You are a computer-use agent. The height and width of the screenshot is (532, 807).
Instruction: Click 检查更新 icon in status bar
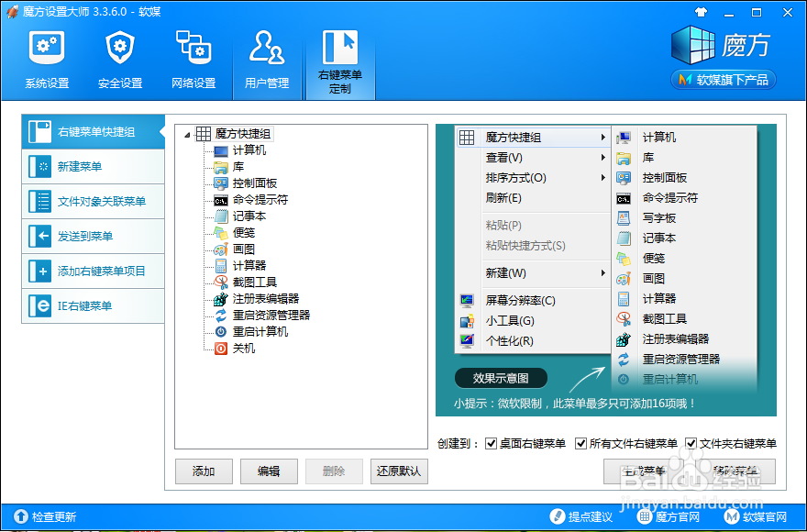pyautogui.click(x=21, y=516)
